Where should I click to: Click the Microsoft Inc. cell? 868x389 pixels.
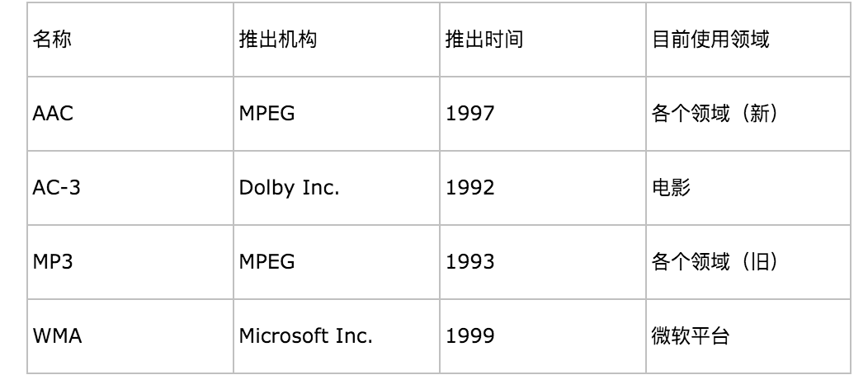point(306,335)
